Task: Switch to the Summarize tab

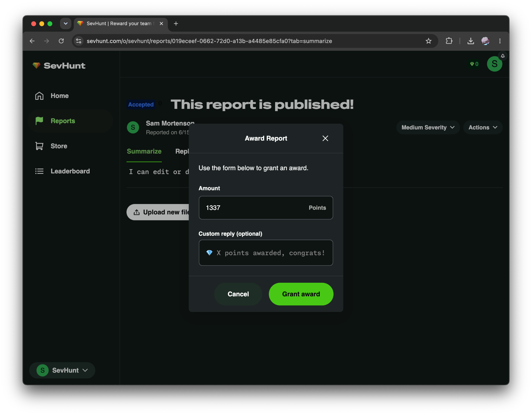Action: tap(144, 151)
